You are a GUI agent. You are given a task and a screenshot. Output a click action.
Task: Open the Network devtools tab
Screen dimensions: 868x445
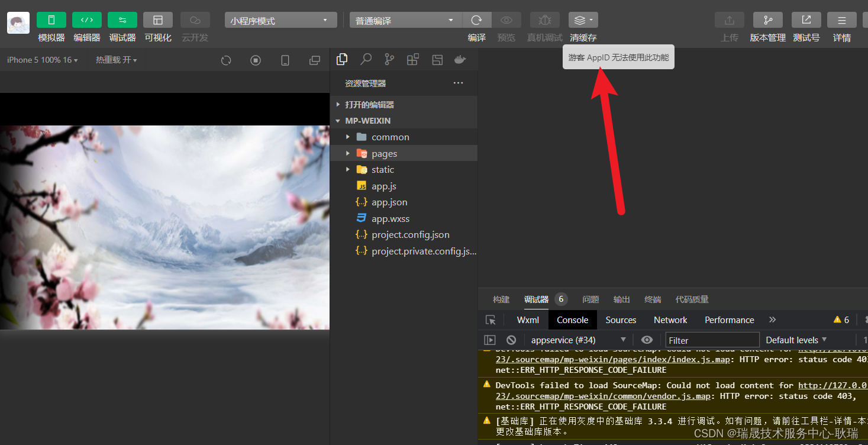click(x=670, y=320)
